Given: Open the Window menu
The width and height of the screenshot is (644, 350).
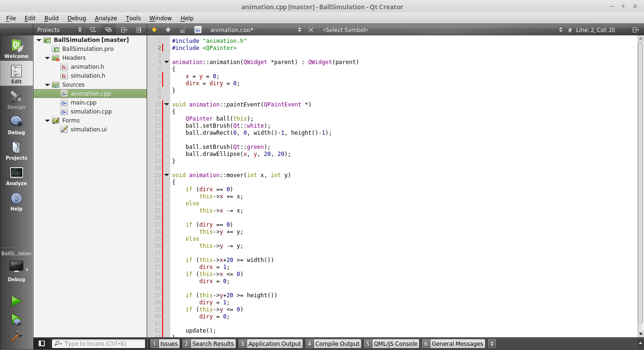Looking at the screenshot, I should pyautogui.click(x=160, y=18).
